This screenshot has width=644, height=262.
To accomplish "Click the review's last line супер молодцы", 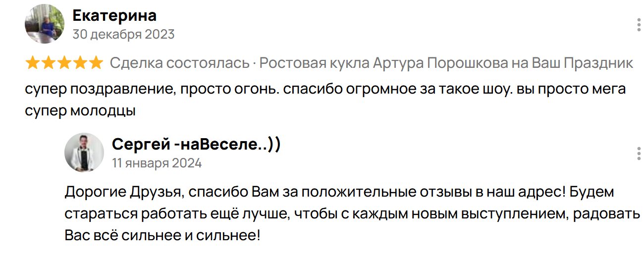I will [80, 110].
